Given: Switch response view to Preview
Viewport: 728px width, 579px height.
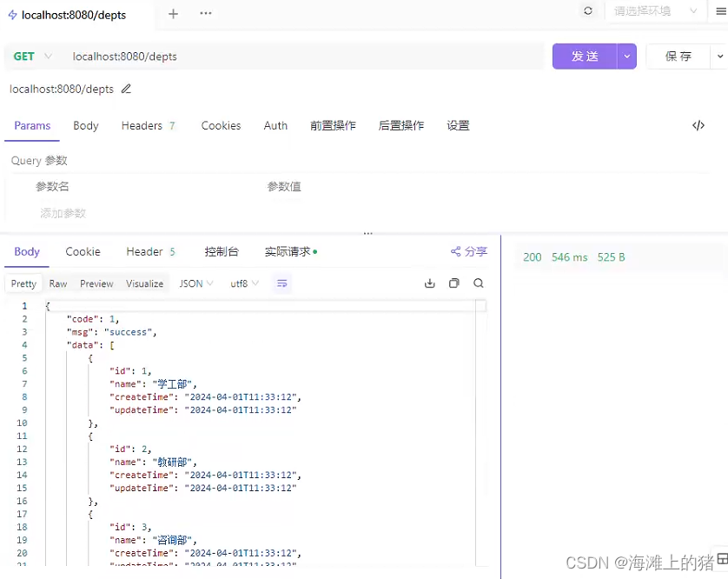Looking at the screenshot, I should (96, 283).
